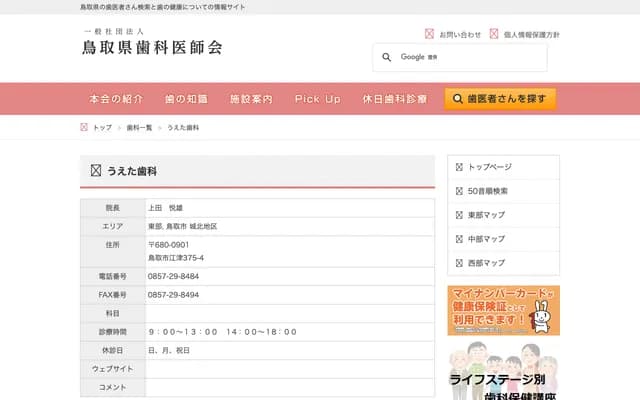
Task: Click the icon next to トップページ in sidebar
Action: (459, 167)
